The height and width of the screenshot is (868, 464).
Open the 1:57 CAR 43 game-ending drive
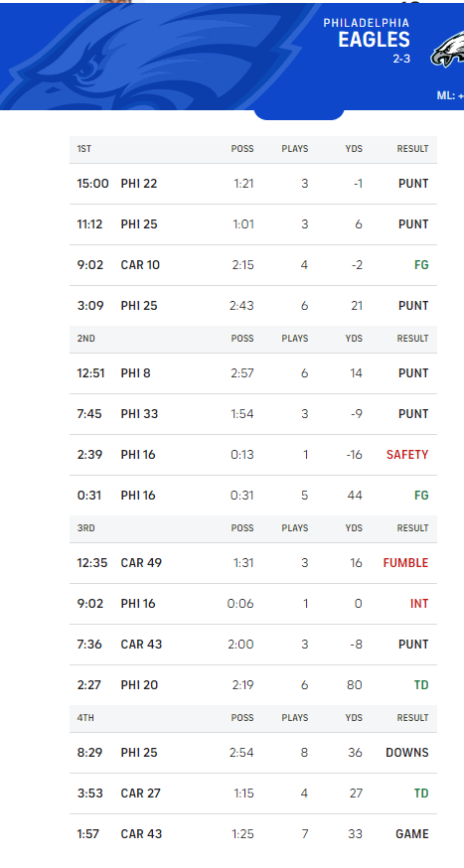tap(253, 834)
